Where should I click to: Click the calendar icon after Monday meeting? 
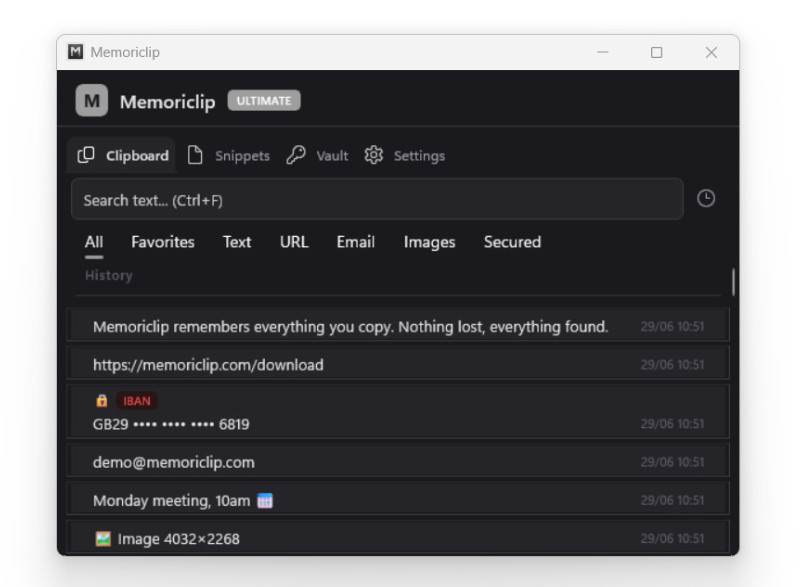pyautogui.click(x=265, y=501)
